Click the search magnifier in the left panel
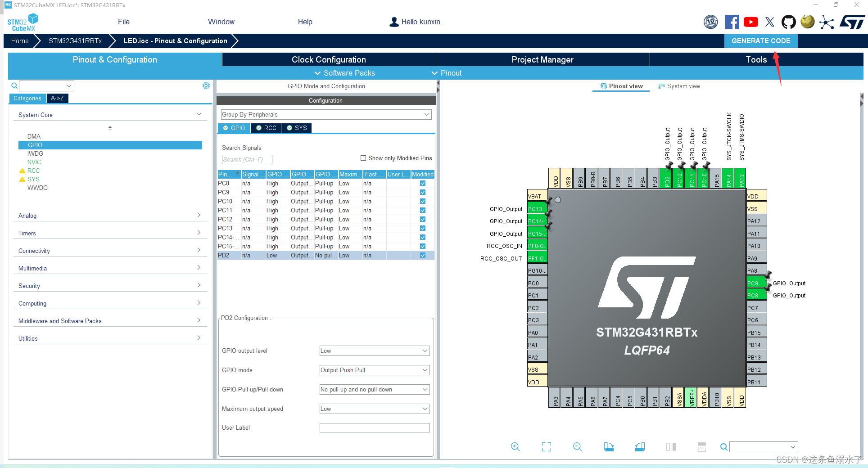868x468 pixels. pos(14,85)
